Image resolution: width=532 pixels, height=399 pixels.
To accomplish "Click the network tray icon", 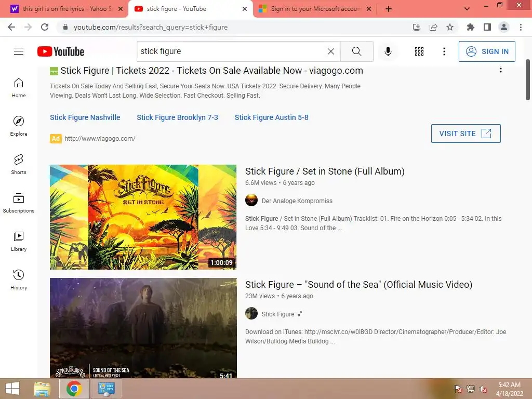I will point(470,389).
